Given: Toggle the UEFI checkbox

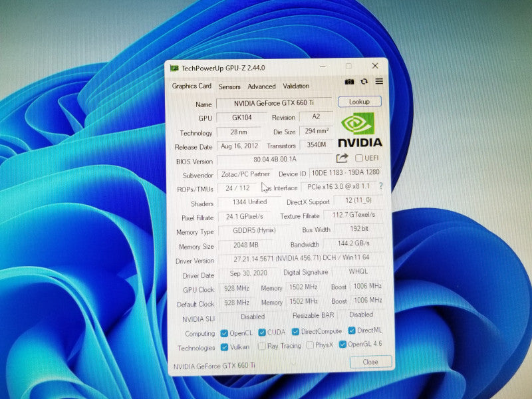Looking at the screenshot, I should pyautogui.click(x=358, y=158).
